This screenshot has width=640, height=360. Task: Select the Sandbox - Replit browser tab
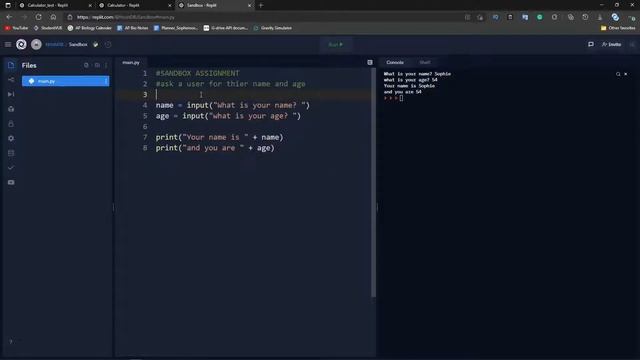pos(202,5)
